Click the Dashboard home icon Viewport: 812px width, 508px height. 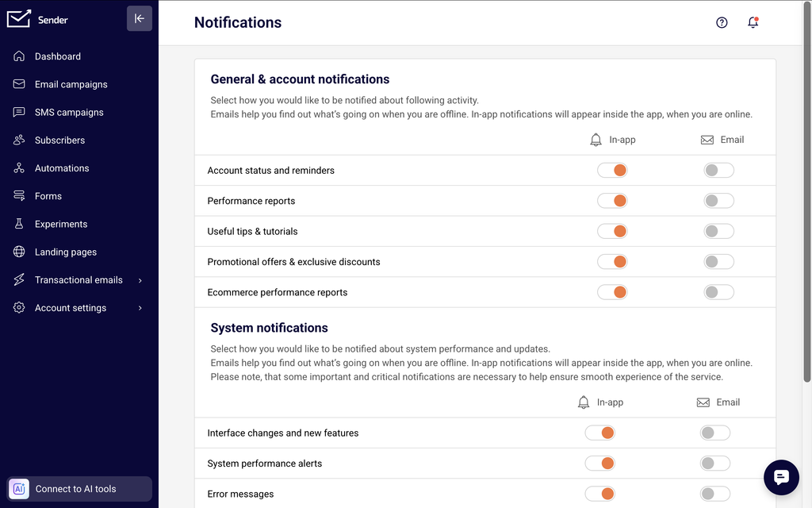click(x=19, y=56)
